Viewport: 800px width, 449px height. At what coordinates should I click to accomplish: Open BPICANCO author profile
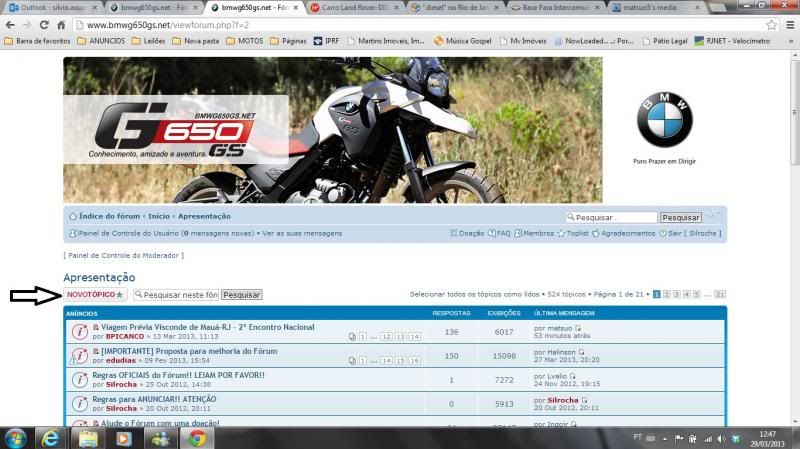click(x=125, y=337)
